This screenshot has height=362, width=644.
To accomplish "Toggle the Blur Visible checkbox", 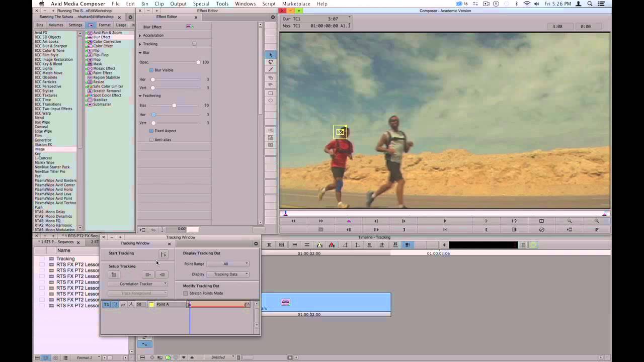I will [x=151, y=70].
